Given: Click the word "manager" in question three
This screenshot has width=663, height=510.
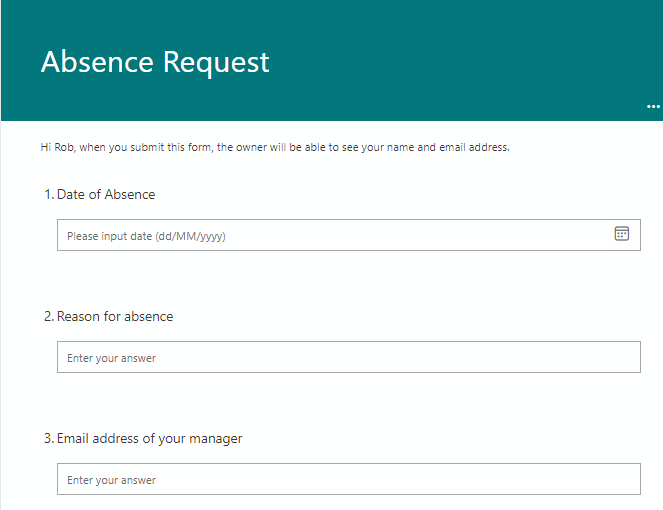Looking at the screenshot, I should pyautogui.click(x=216, y=438).
